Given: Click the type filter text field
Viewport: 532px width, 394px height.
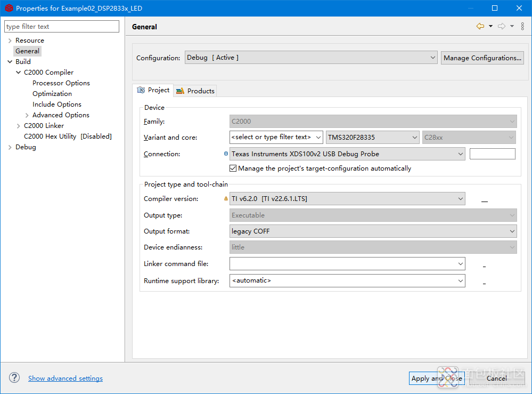Looking at the screenshot, I should pyautogui.click(x=62, y=27).
